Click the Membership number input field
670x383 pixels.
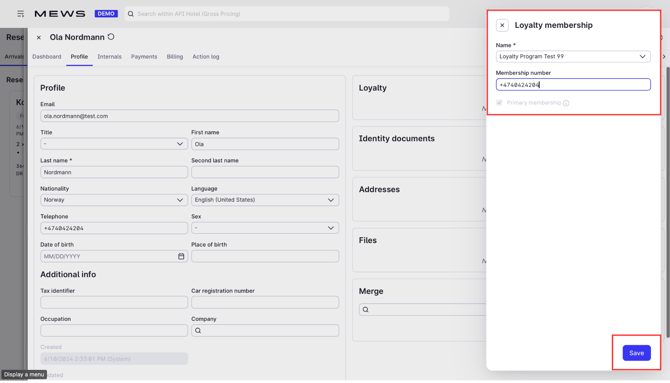(x=573, y=85)
